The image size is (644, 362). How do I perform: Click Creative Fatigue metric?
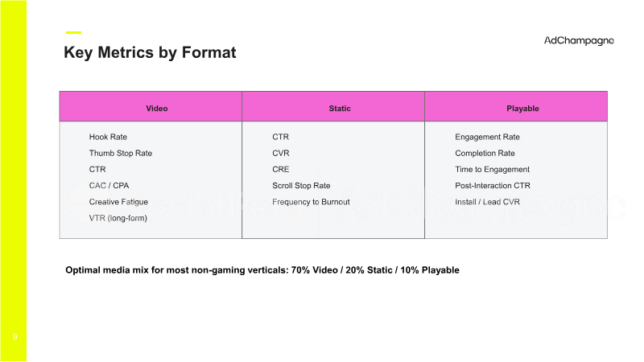(118, 202)
